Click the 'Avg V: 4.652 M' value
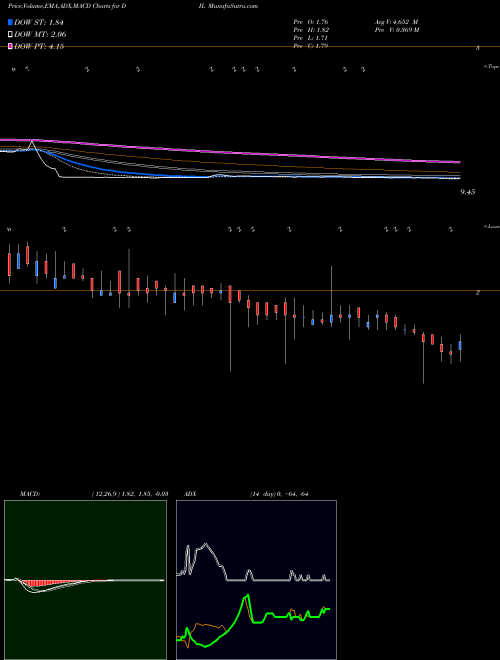 point(396,21)
